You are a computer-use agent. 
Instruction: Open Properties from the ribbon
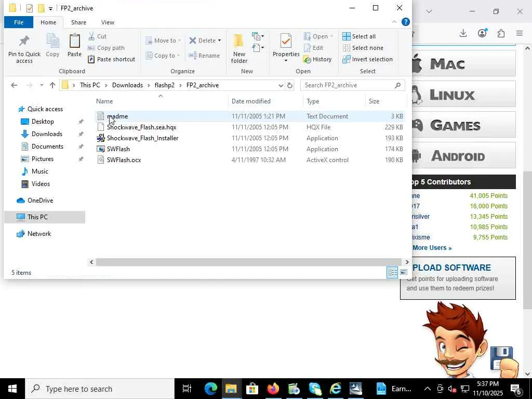point(286,46)
